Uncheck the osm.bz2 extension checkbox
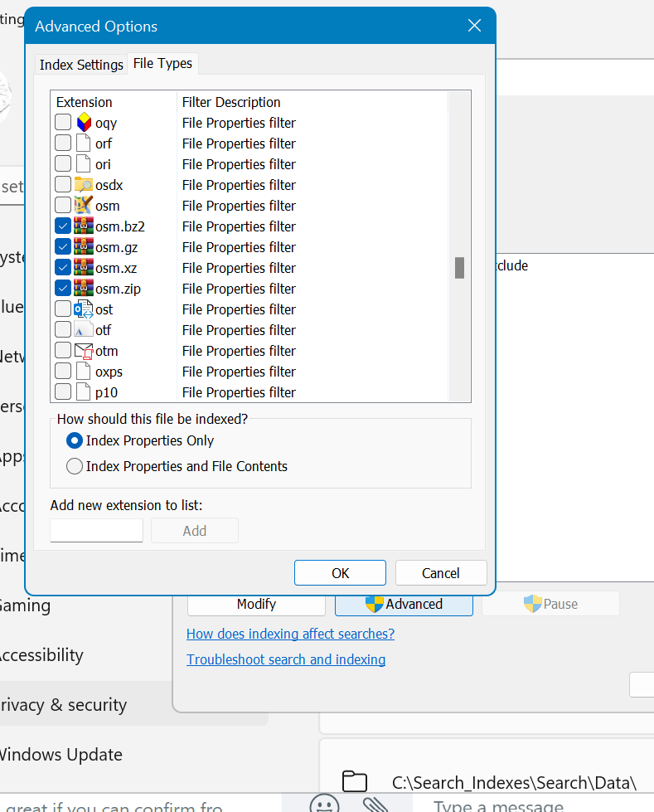The image size is (654, 812). pos(63,226)
